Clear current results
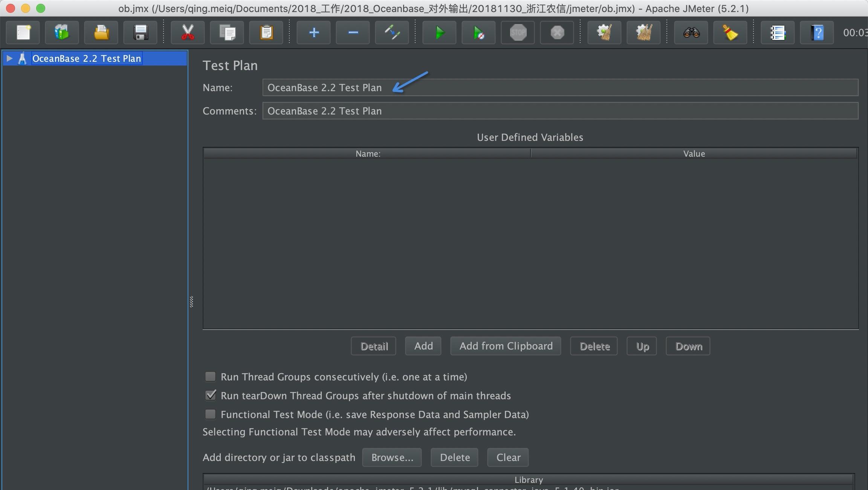 [605, 32]
